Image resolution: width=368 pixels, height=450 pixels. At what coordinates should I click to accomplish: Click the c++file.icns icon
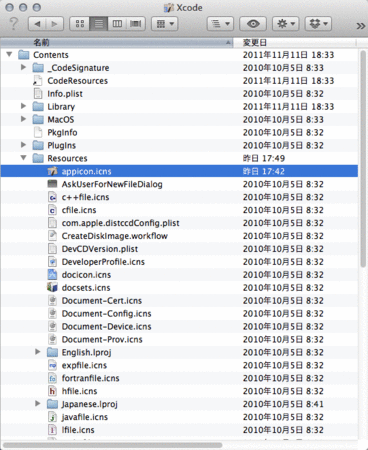pos(52,197)
